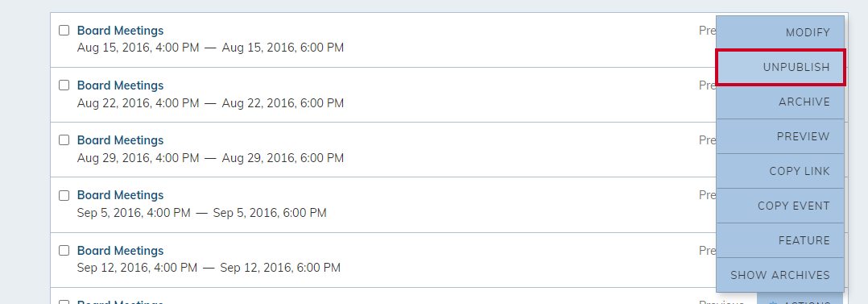Viewport: 868px width, 304px height.
Task: Open Preview from the dropdown menu
Action: [x=780, y=136]
